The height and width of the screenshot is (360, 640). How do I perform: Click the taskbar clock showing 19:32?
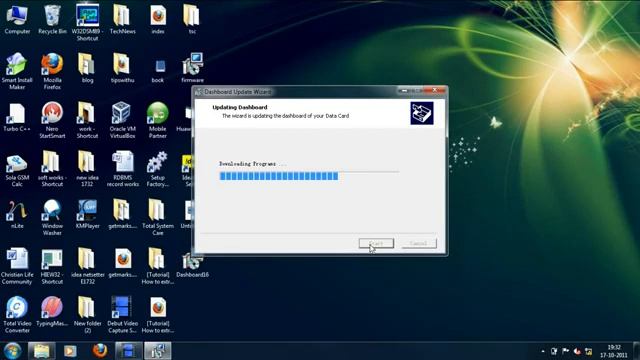pos(613,351)
